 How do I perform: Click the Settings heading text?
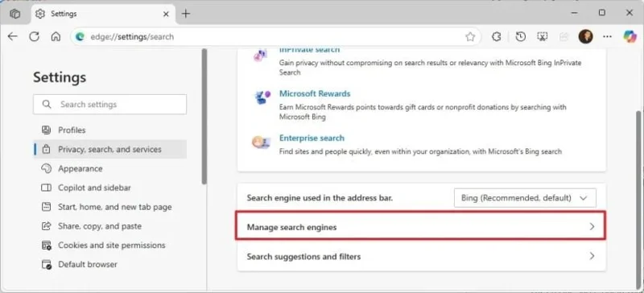[x=60, y=77]
